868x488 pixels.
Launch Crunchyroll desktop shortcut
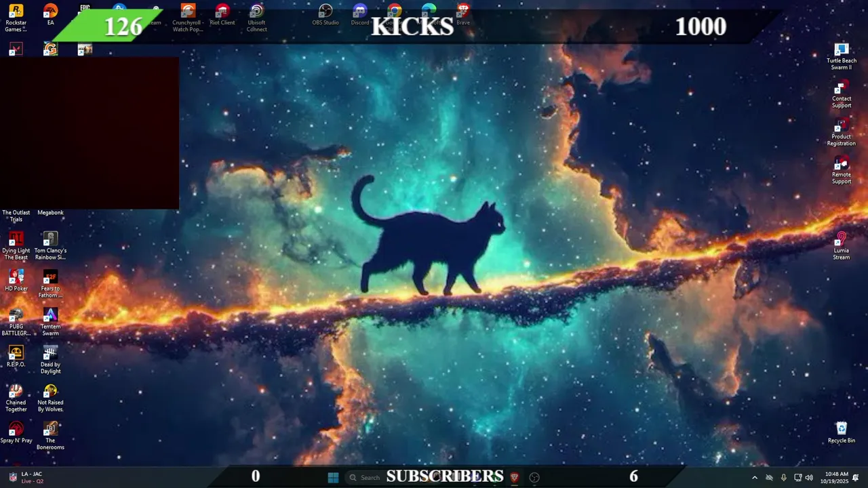[188, 18]
